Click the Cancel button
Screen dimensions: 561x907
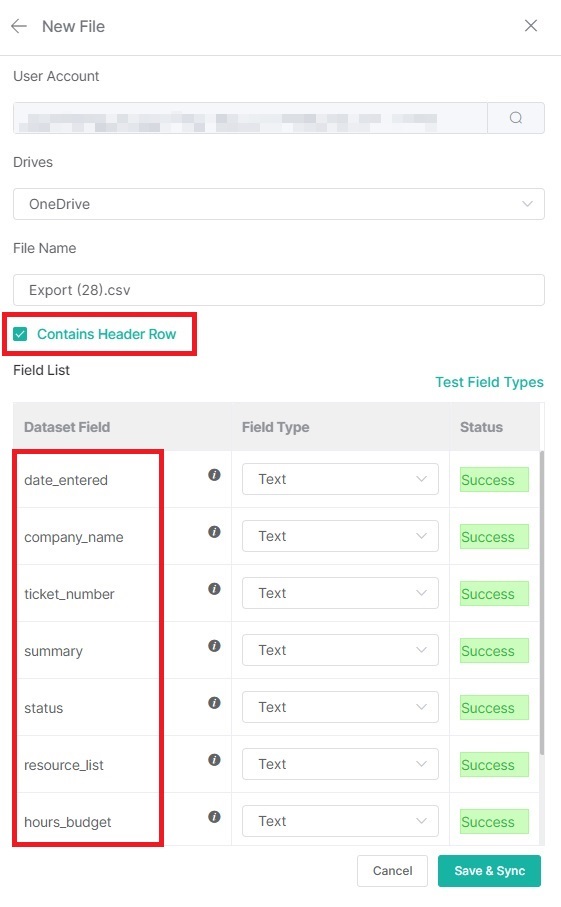392,871
